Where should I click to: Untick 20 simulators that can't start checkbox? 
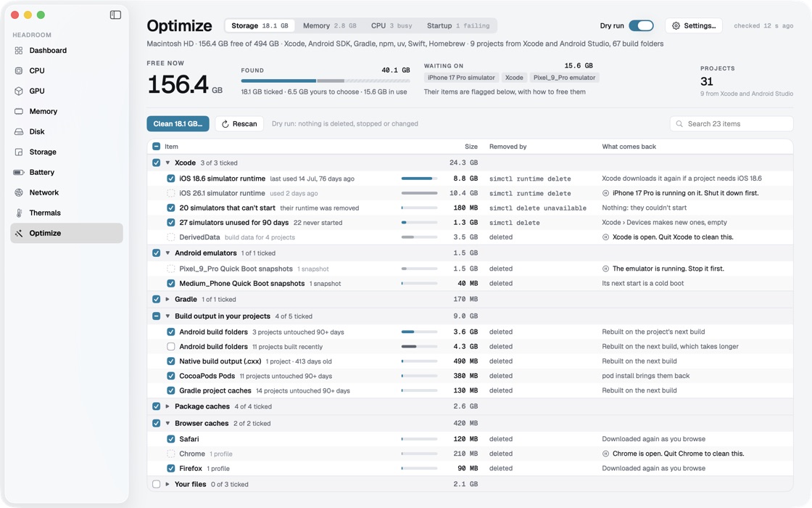[x=171, y=208]
